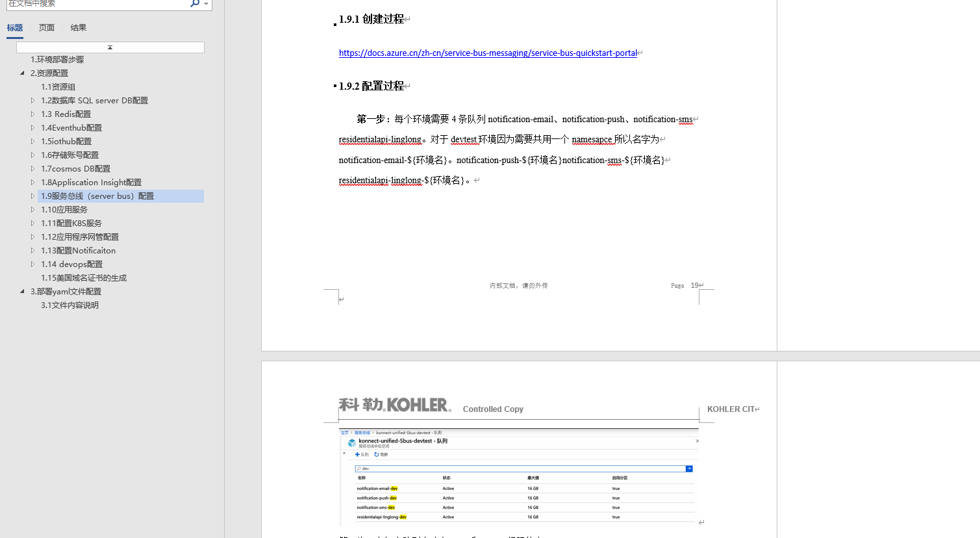980x538 pixels.
Task: Select heading 1.环境部署步骤
Action: point(57,60)
